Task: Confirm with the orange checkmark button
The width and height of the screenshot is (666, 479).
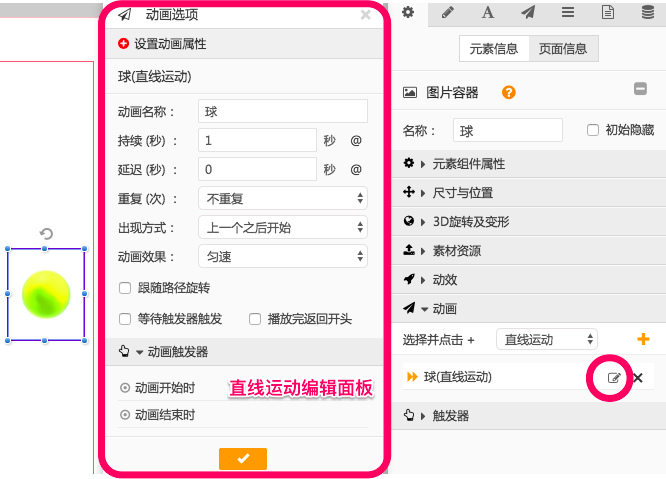Action: coord(243,458)
